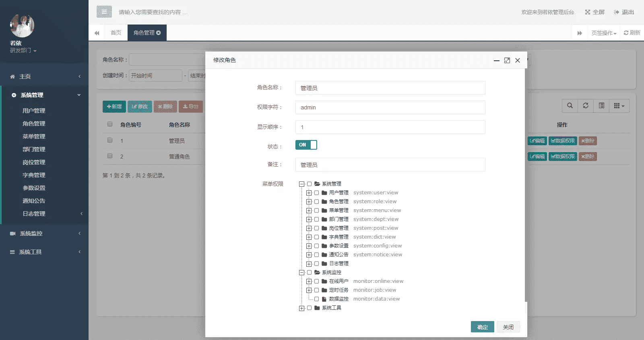Collapse the 系统管理 sidebar menu
This screenshot has height=340, width=644.
point(44,95)
